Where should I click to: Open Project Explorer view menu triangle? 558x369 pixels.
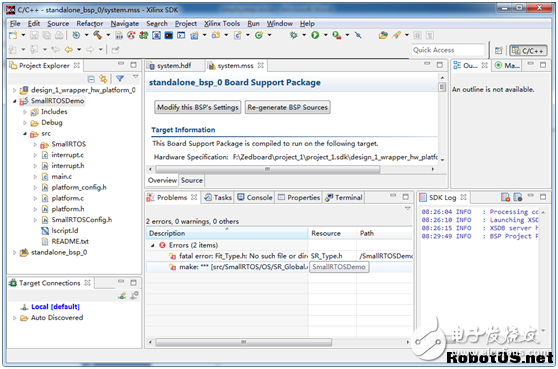point(136,77)
